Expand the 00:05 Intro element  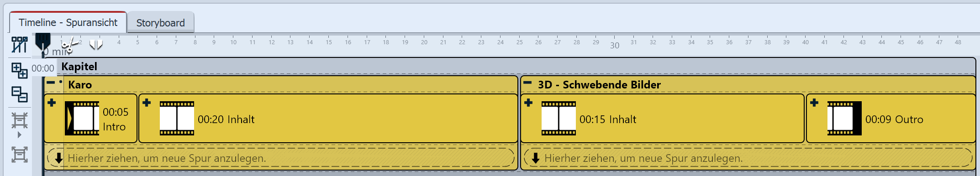click(x=52, y=103)
